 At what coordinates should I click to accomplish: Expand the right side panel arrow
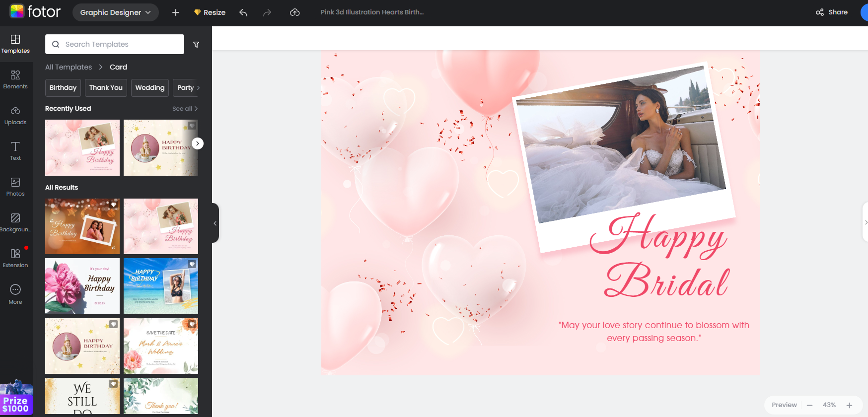pyautogui.click(x=866, y=222)
